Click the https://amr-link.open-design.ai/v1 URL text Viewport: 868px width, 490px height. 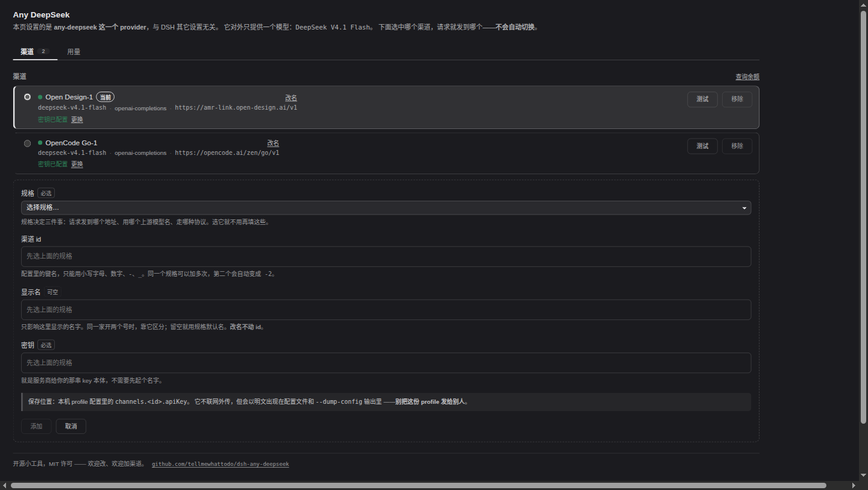pos(236,108)
